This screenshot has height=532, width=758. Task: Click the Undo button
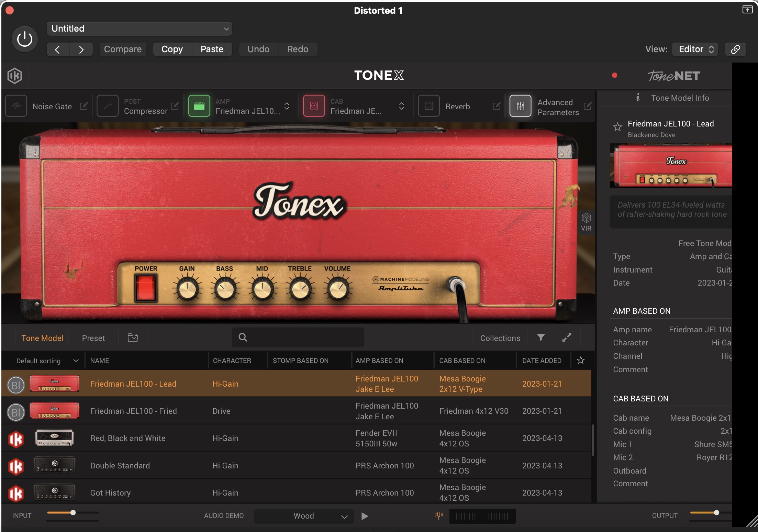pos(258,49)
